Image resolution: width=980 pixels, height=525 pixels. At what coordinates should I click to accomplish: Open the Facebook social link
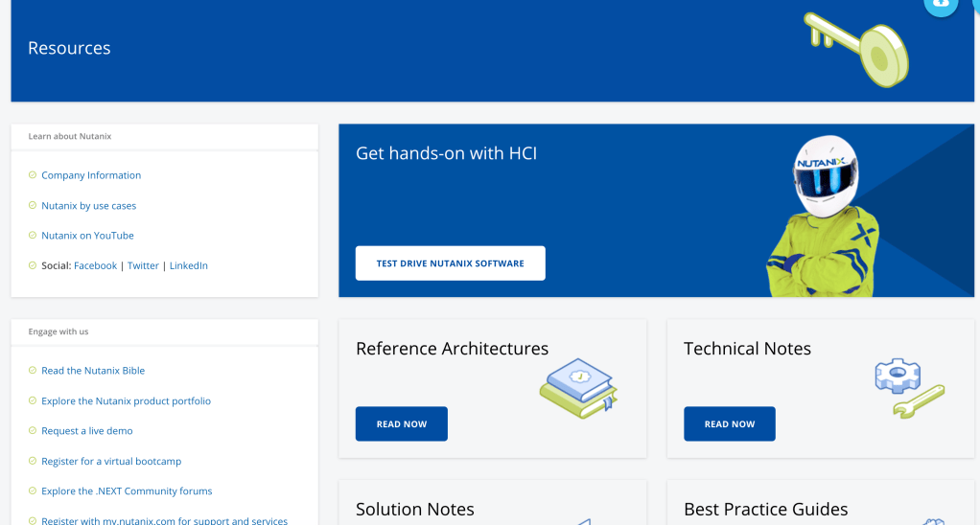coord(95,266)
